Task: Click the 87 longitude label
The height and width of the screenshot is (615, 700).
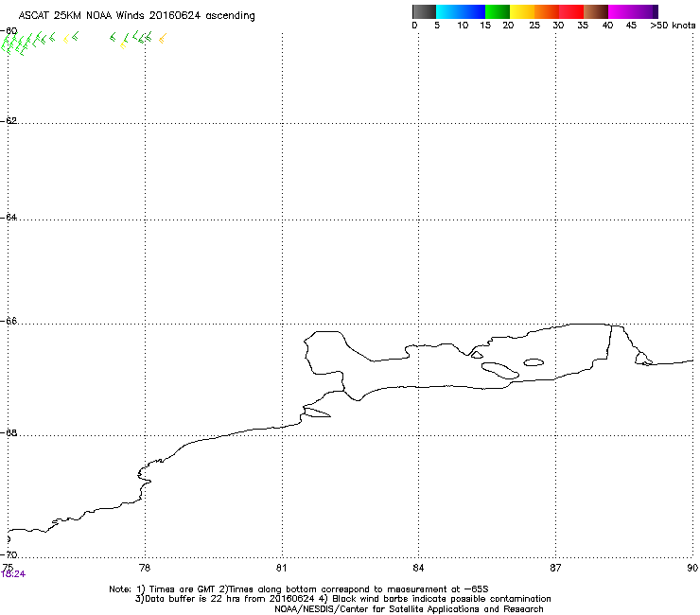Action: [x=555, y=568]
